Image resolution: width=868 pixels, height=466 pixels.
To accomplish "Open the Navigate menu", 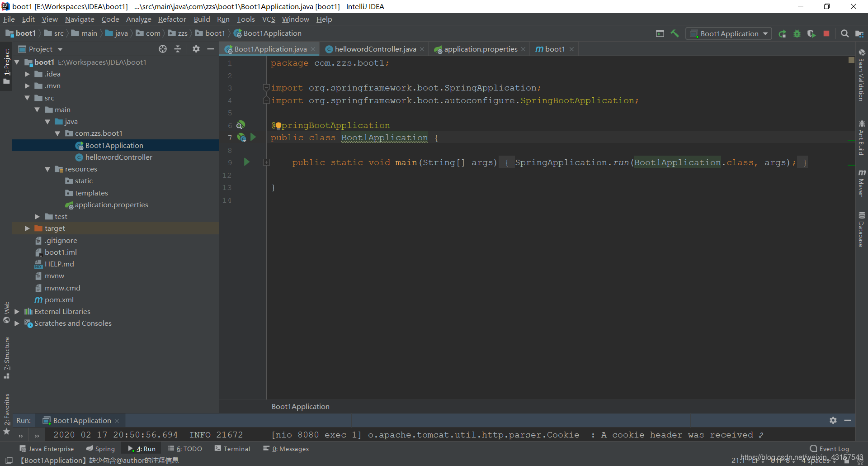I will click(x=80, y=19).
